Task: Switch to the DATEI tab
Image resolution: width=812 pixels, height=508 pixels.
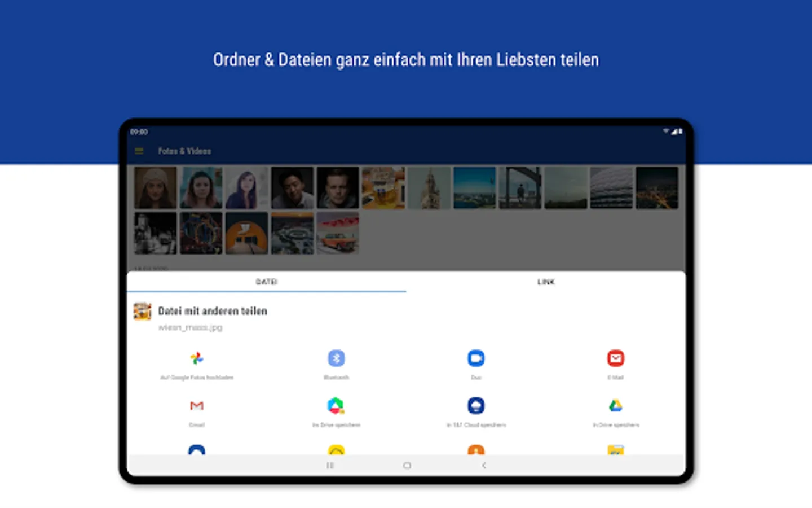Action: coord(266,282)
